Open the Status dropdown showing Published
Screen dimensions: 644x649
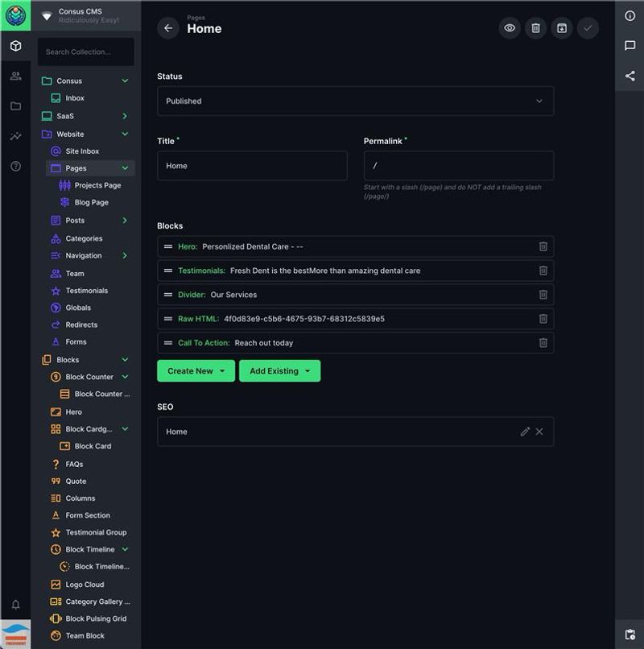(x=355, y=101)
